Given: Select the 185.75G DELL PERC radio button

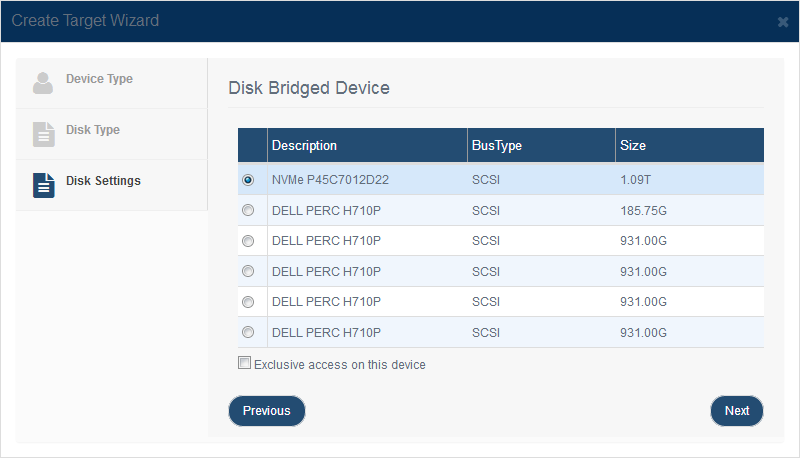Looking at the screenshot, I should (248, 210).
